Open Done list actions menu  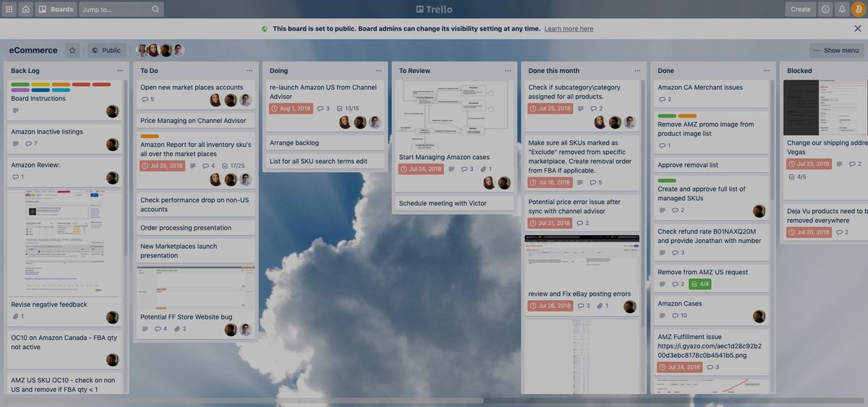pyautogui.click(x=767, y=71)
